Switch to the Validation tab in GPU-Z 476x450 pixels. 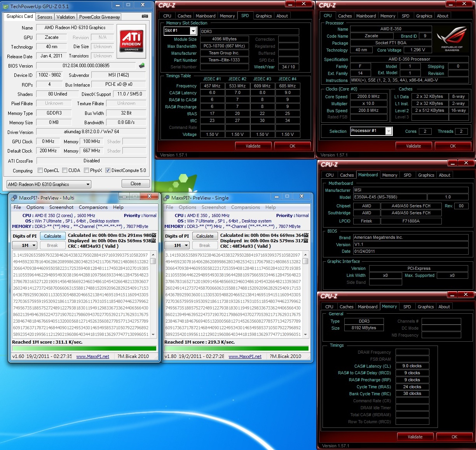pos(66,17)
